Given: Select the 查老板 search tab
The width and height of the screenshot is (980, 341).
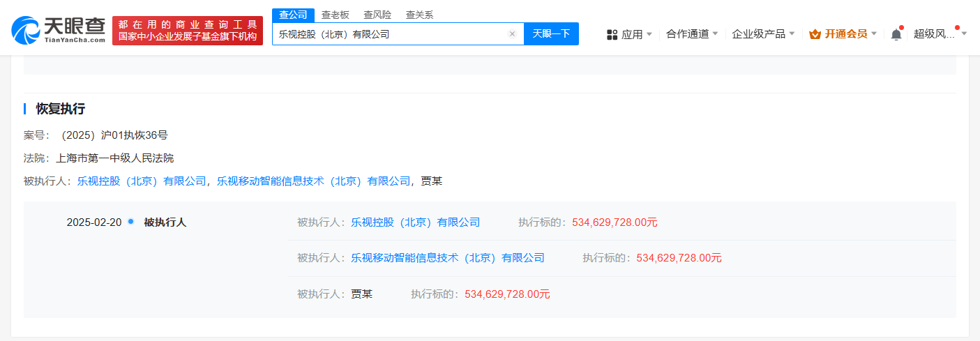Looking at the screenshot, I should click(336, 15).
